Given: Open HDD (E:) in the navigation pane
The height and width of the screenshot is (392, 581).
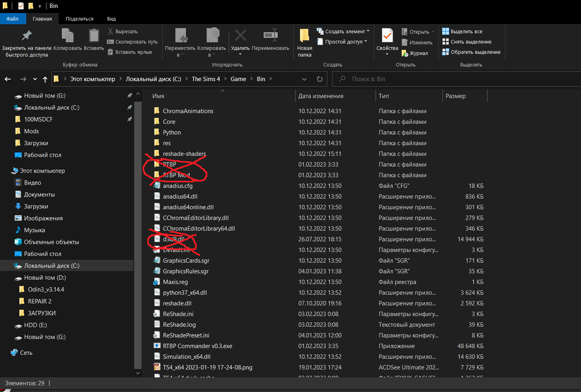Looking at the screenshot, I should click(35, 325).
